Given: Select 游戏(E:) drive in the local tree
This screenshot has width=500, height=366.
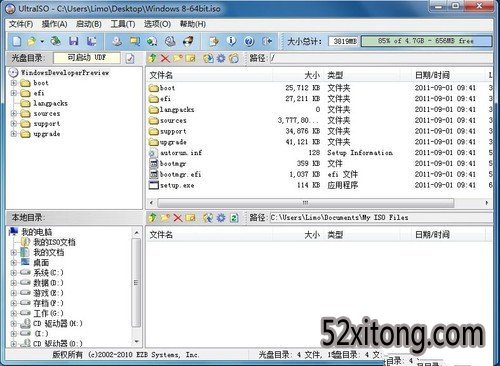Looking at the screenshot, I should (x=48, y=293).
